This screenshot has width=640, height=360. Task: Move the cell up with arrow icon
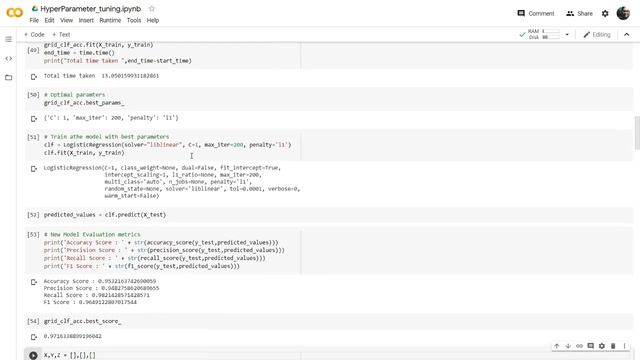(x=557, y=346)
